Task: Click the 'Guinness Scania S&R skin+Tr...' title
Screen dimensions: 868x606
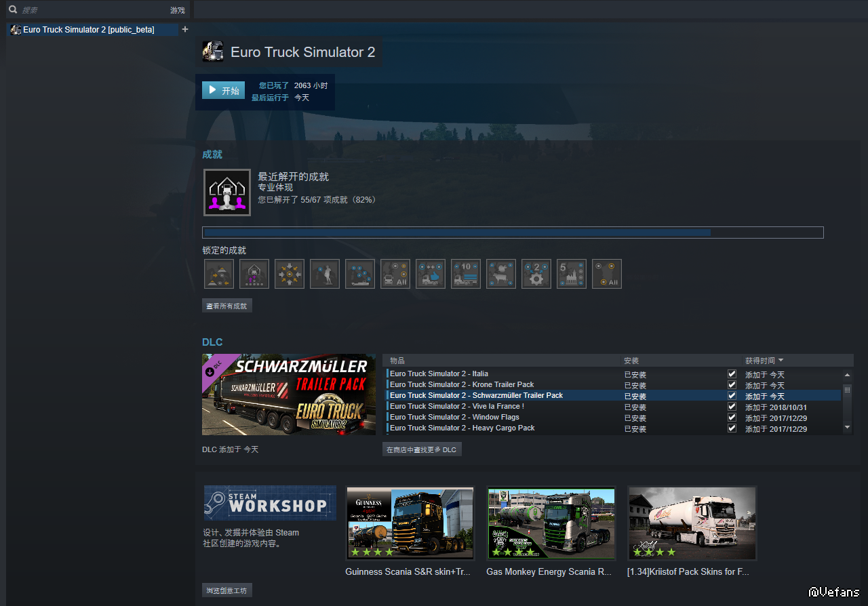Action: (408, 572)
